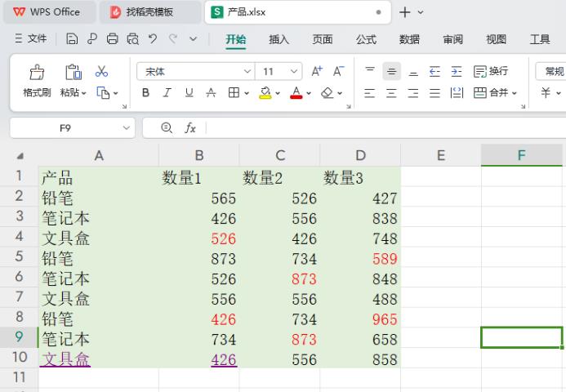Toggle wrap text (换行)
566x392 pixels.
click(491, 71)
